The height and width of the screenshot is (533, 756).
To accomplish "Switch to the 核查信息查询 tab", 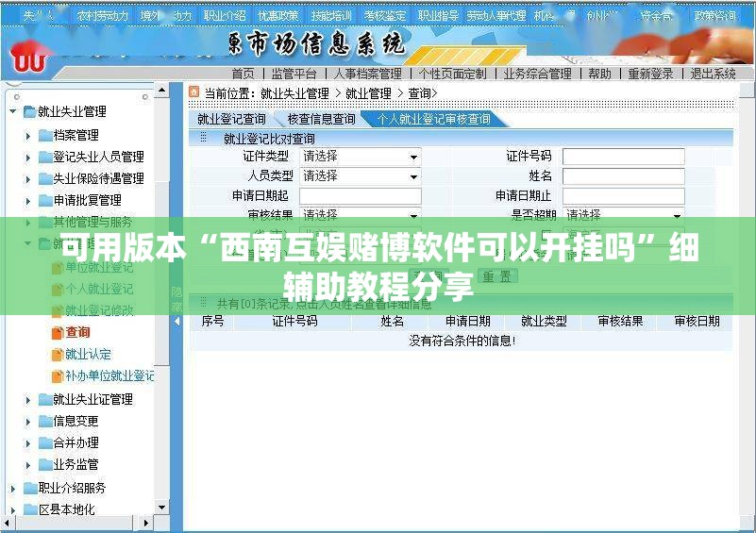I will [322, 119].
